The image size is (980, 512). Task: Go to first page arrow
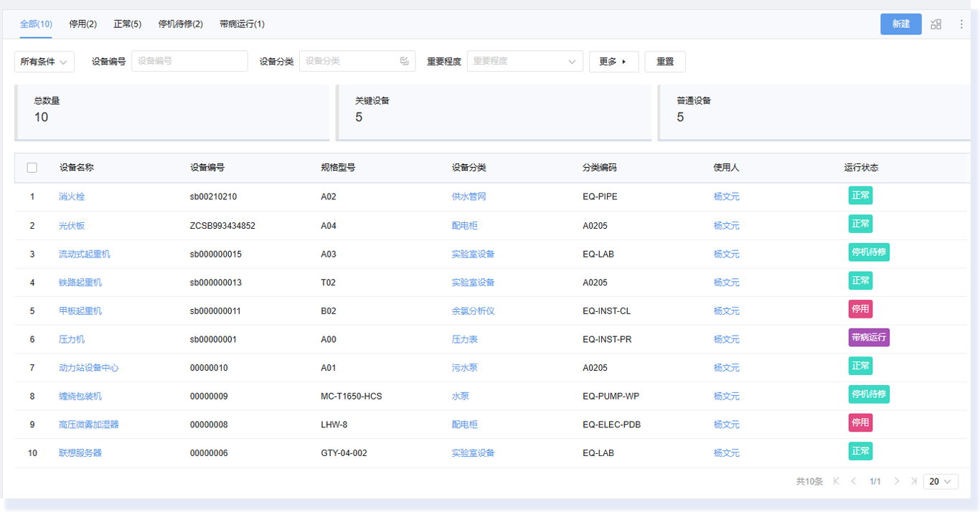[837, 481]
